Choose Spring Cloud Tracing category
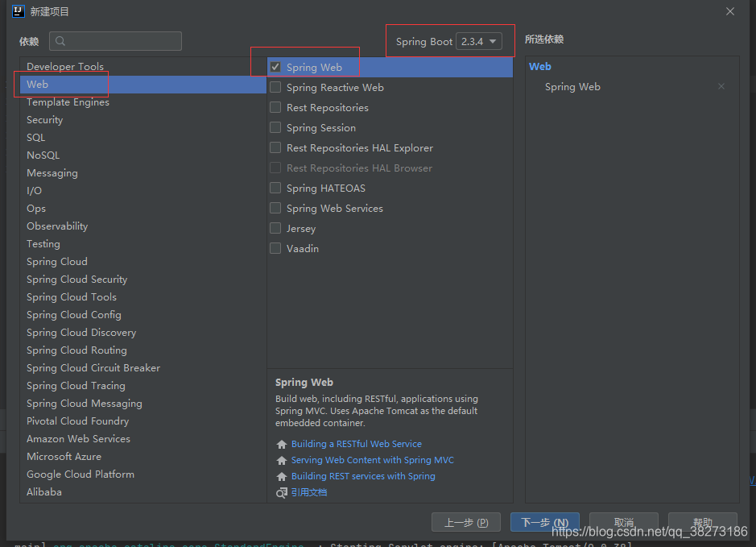This screenshot has width=756, height=547. pos(143,386)
